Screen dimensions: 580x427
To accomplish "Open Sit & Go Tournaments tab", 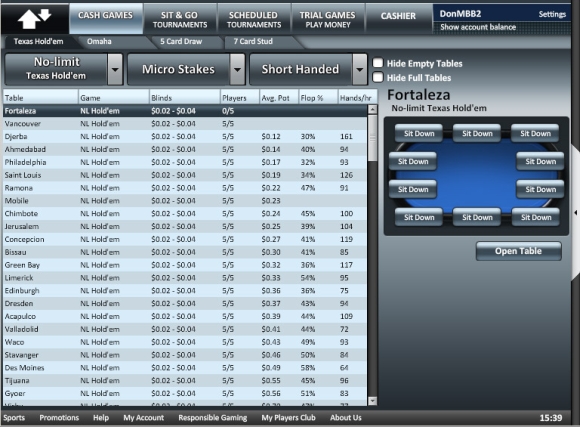I will point(180,19).
